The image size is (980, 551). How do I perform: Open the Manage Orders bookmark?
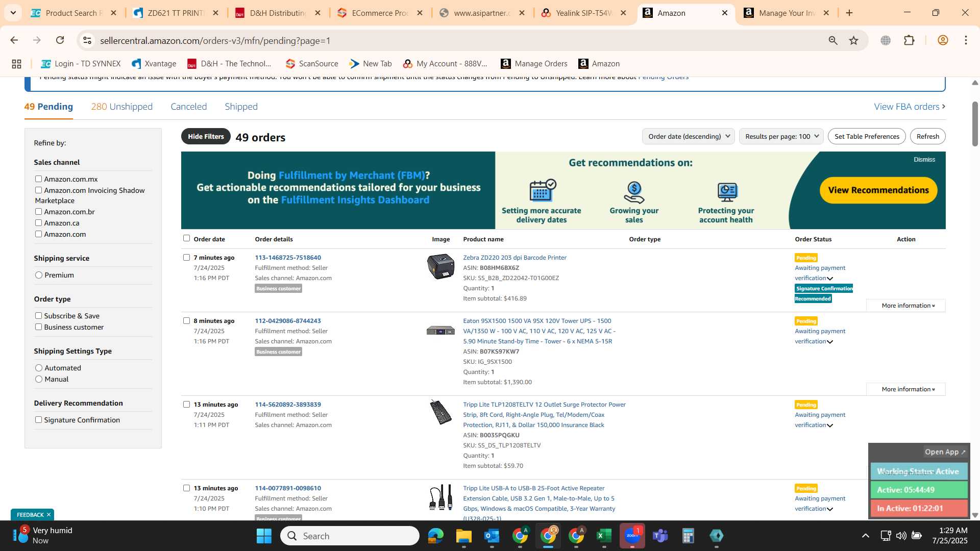tap(534, 64)
